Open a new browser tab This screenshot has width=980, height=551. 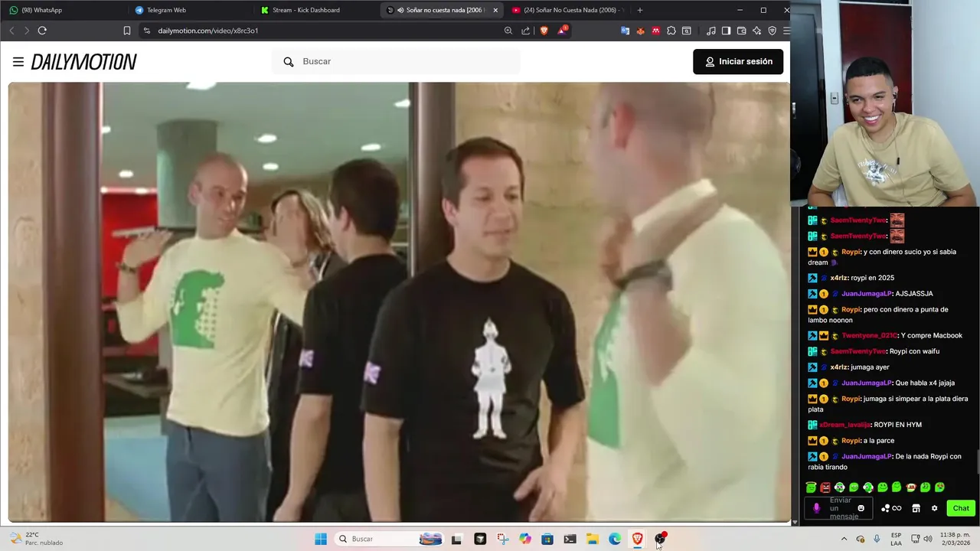[x=640, y=10]
